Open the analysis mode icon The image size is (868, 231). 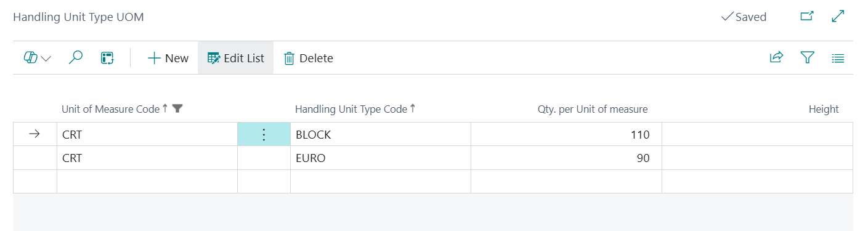[107, 58]
